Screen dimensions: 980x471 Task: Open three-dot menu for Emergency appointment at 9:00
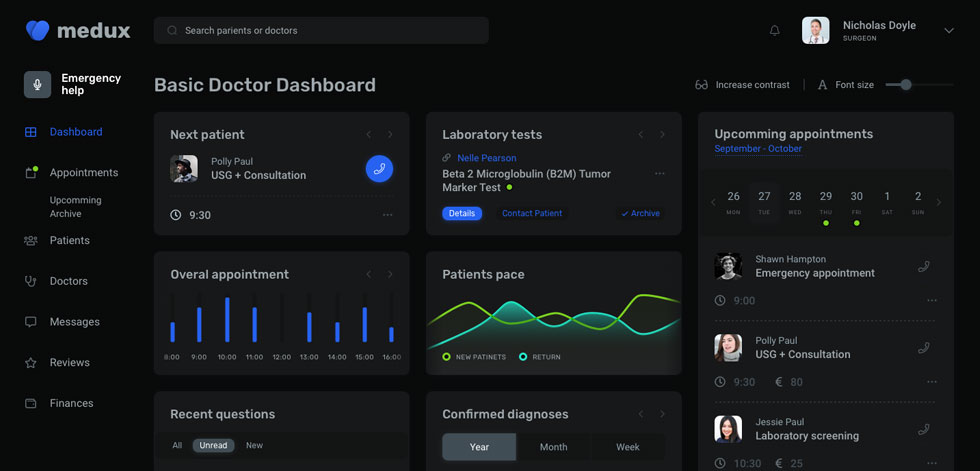pyautogui.click(x=932, y=300)
